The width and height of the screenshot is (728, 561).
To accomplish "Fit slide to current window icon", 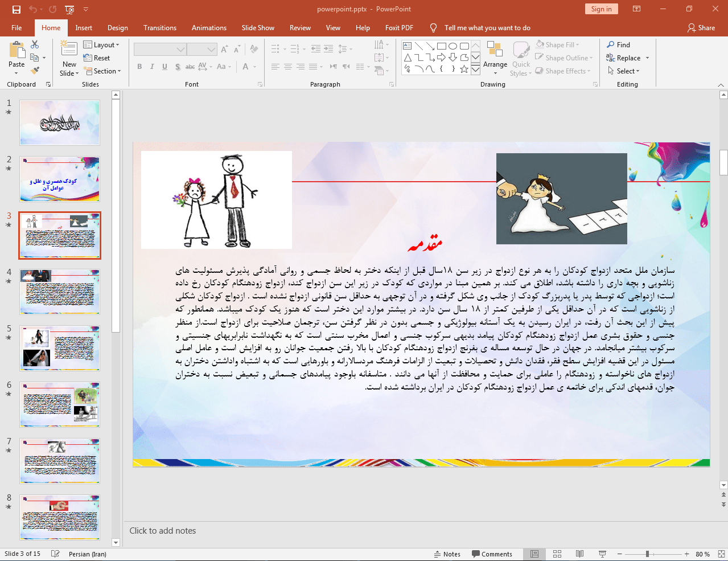I will pyautogui.click(x=721, y=554).
